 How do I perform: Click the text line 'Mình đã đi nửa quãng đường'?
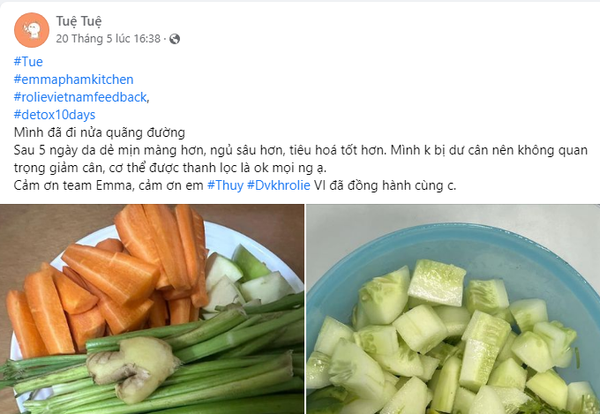[99, 132]
